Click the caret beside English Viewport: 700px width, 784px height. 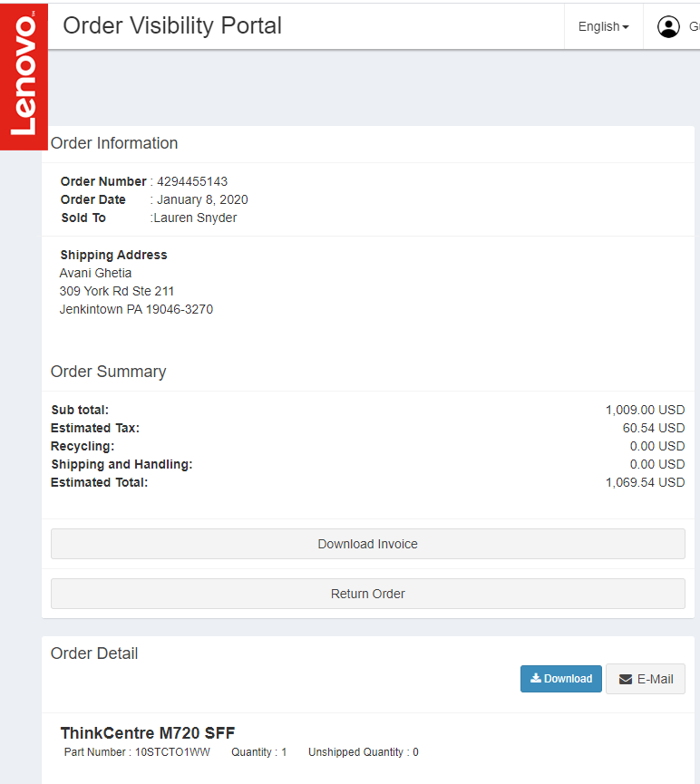pyautogui.click(x=626, y=28)
